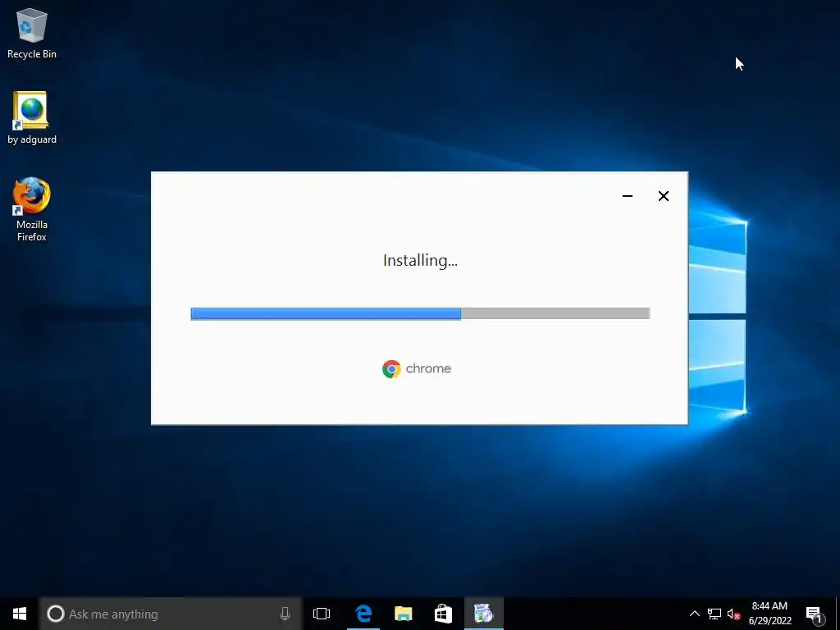Open File Explorer from taskbar
The height and width of the screenshot is (630, 840).
point(404,614)
